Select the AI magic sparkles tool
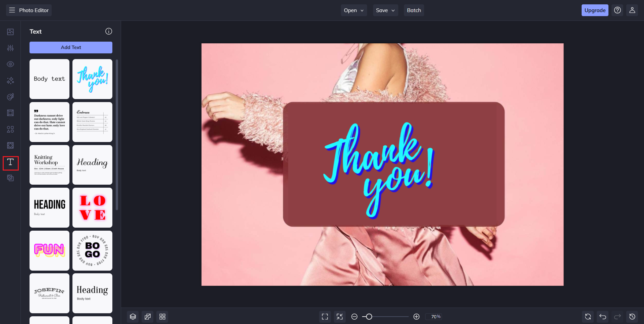This screenshot has width=644, height=324. (x=10, y=81)
